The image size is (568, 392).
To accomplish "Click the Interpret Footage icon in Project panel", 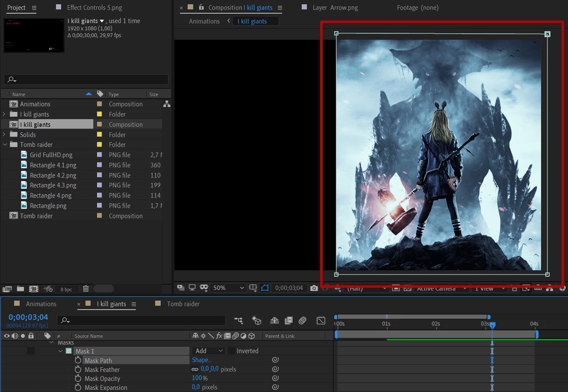I will coord(7,289).
